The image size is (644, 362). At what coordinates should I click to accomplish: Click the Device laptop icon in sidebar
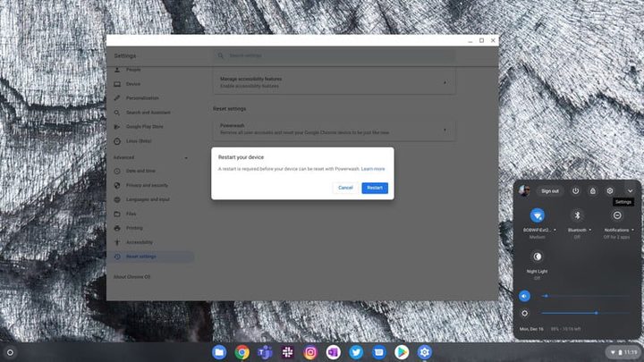click(117, 84)
